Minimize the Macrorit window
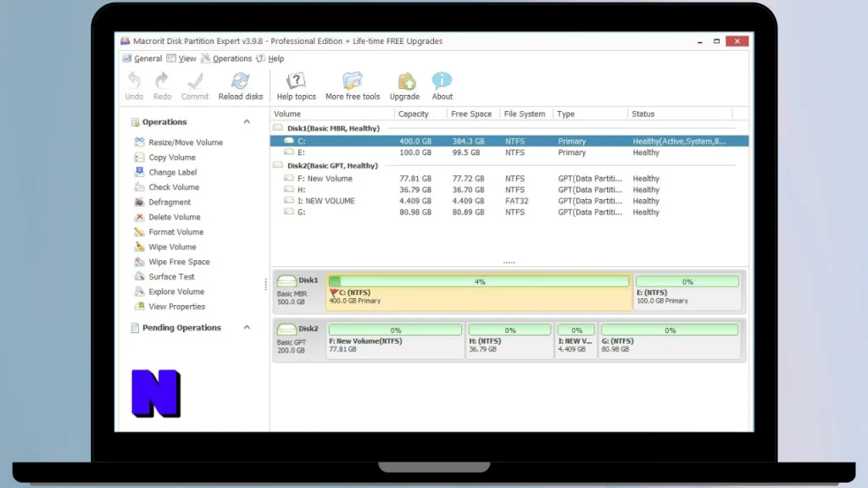This screenshot has width=868, height=488. click(x=699, y=42)
